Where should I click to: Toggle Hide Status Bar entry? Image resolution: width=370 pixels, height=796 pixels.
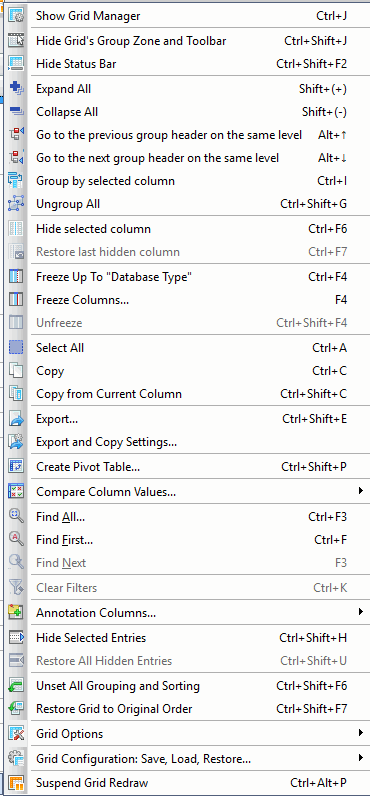point(189,64)
